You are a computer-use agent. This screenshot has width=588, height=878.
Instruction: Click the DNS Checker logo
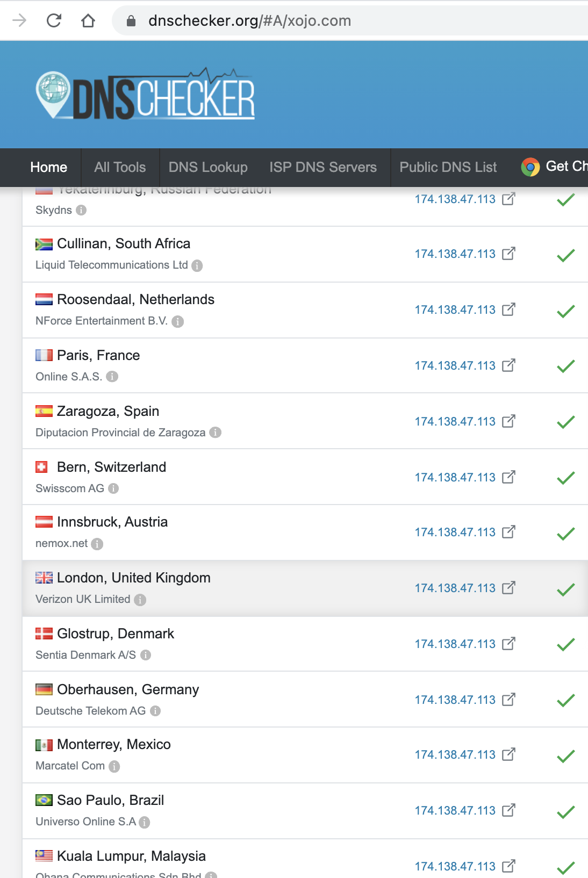[x=145, y=95]
